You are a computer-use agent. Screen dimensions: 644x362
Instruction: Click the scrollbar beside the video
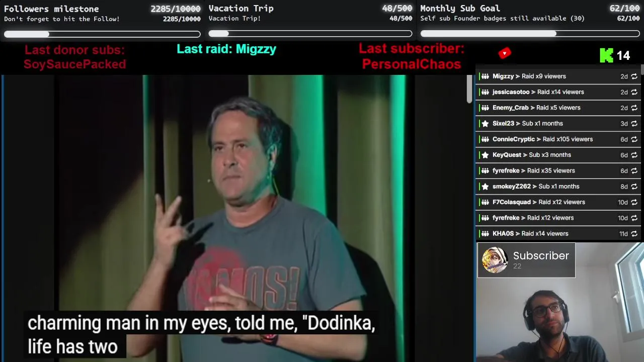click(469, 89)
